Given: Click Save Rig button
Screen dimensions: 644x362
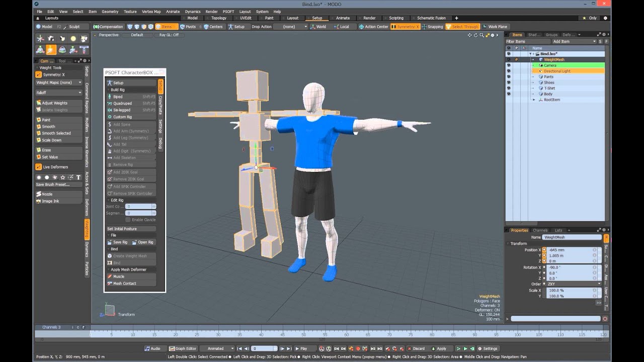Looking at the screenshot, I should point(118,242).
